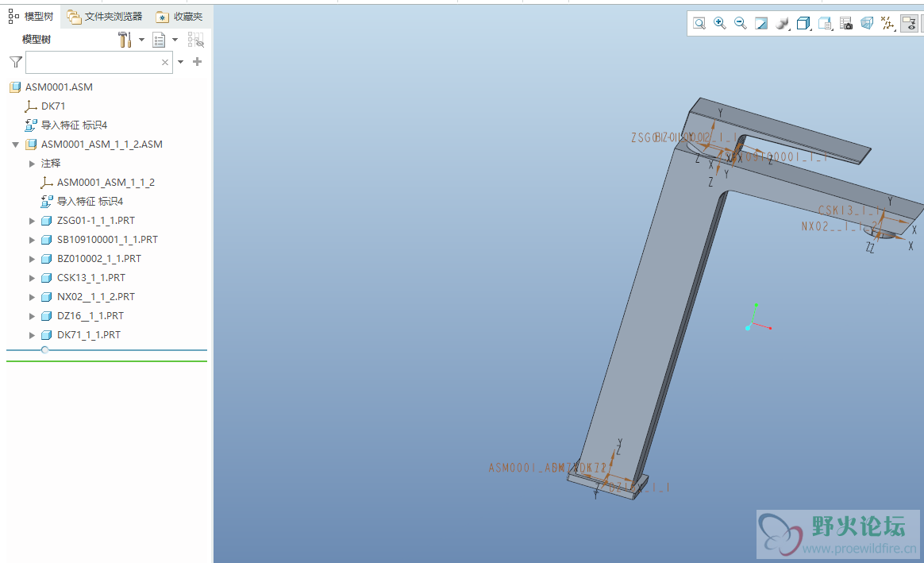Expand the CSK13_1_1.PRT node

(x=32, y=278)
